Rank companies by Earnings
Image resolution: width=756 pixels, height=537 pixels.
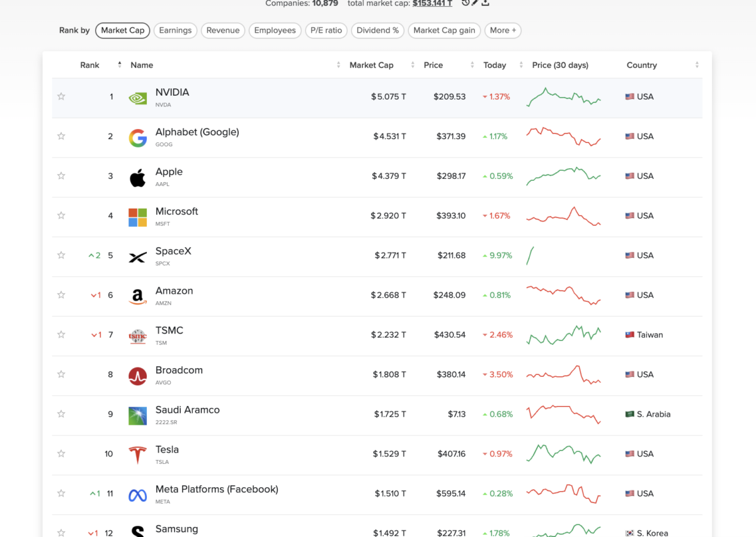tap(175, 30)
